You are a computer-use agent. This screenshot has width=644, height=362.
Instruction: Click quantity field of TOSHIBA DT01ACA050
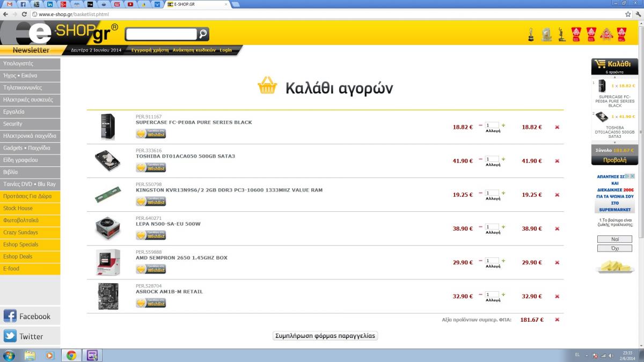pyautogui.click(x=492, y=159)
